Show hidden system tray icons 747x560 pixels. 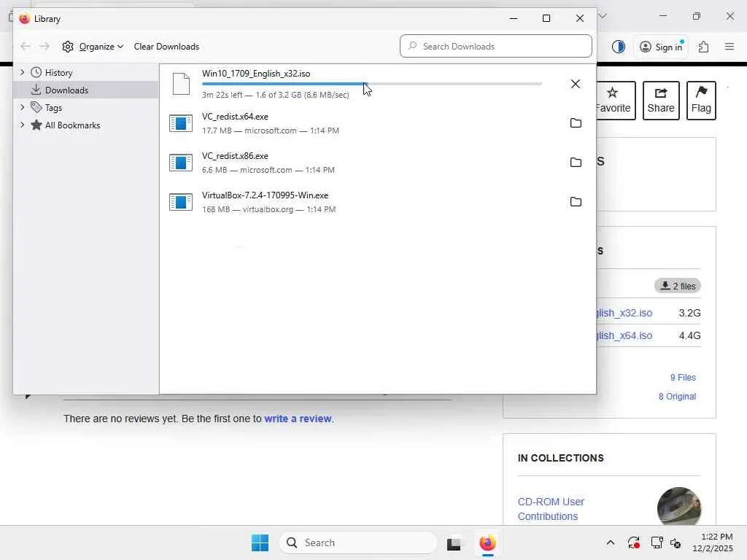[611, 542]
